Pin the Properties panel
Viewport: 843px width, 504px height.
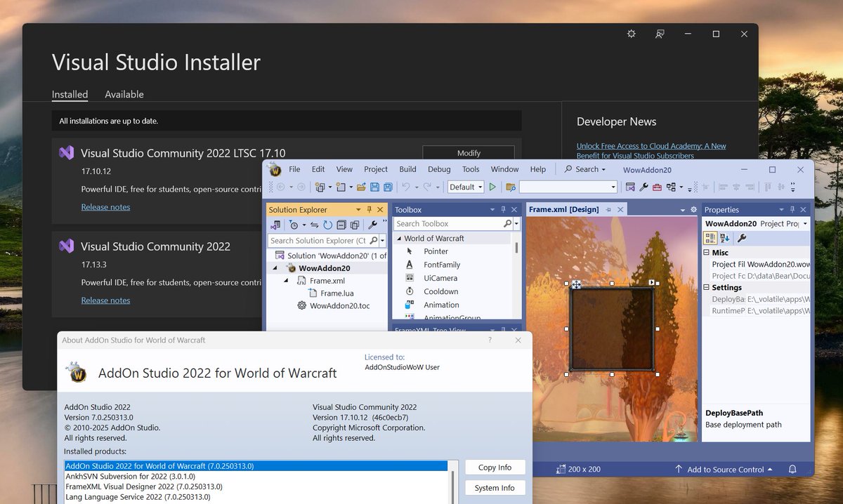pos(792,209)
